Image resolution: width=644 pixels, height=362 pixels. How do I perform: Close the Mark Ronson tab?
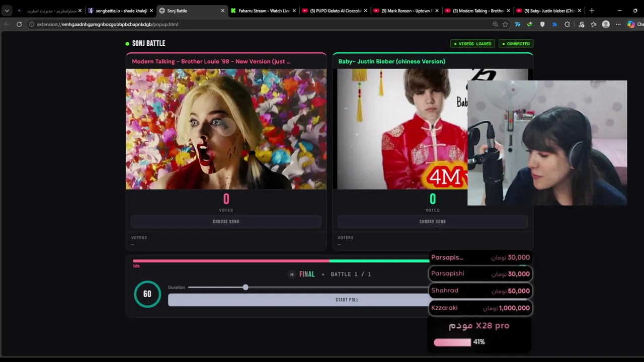click(x=437, y=11)
